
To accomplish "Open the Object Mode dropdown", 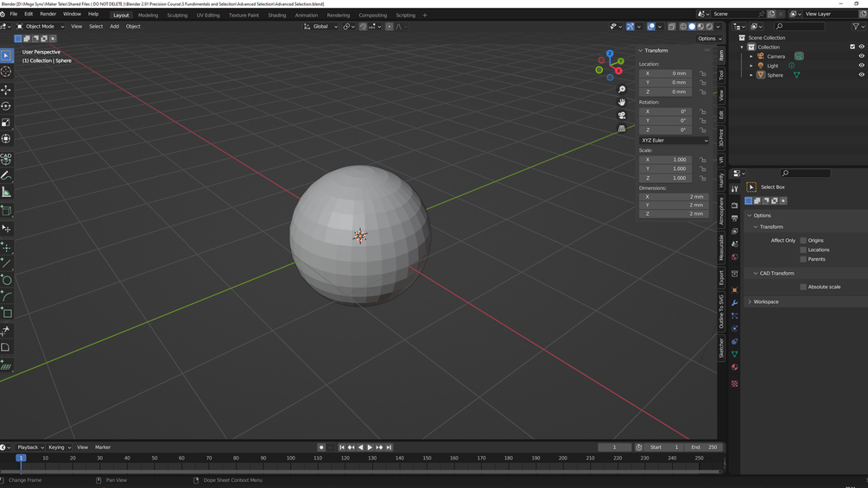I will [x=40, y=26].
